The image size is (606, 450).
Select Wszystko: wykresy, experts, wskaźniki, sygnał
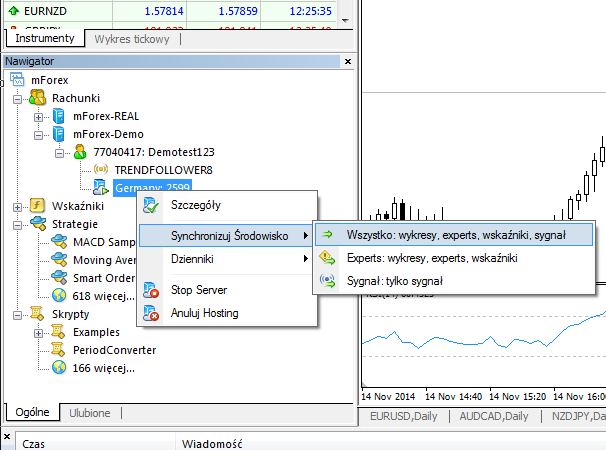coord(454,234)
